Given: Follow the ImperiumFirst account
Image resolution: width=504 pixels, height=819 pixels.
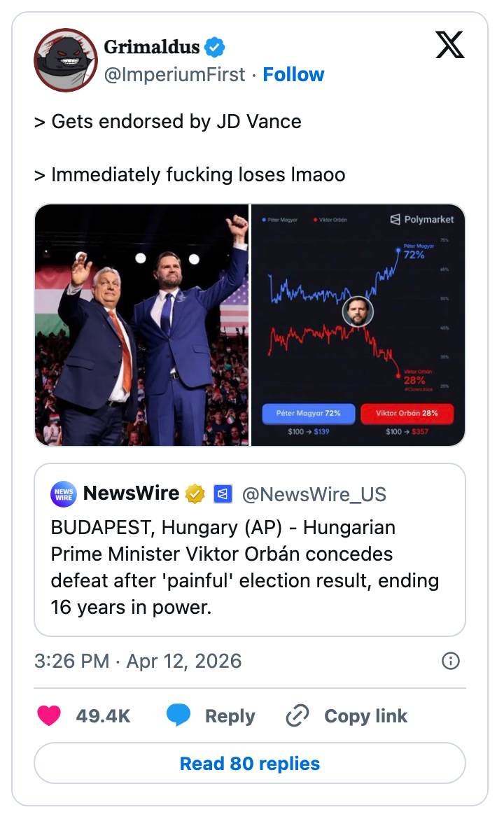Looking at the screenshot, I should [x=293, y=74].
